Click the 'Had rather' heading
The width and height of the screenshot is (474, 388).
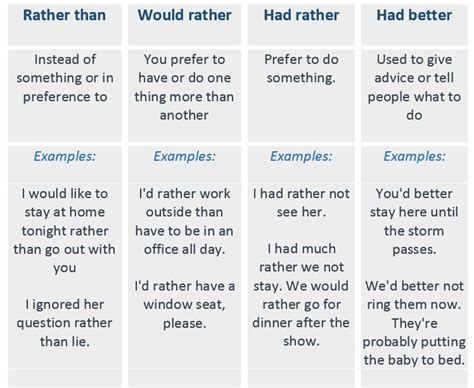(301, 15)
